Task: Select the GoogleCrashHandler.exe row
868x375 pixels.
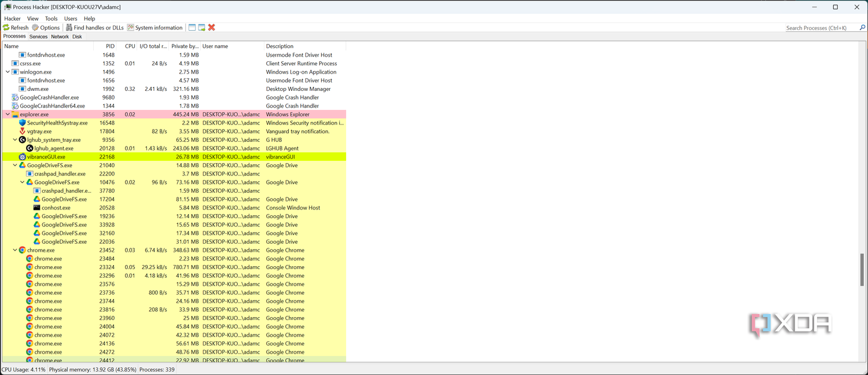Action: (x=174, y=98)
